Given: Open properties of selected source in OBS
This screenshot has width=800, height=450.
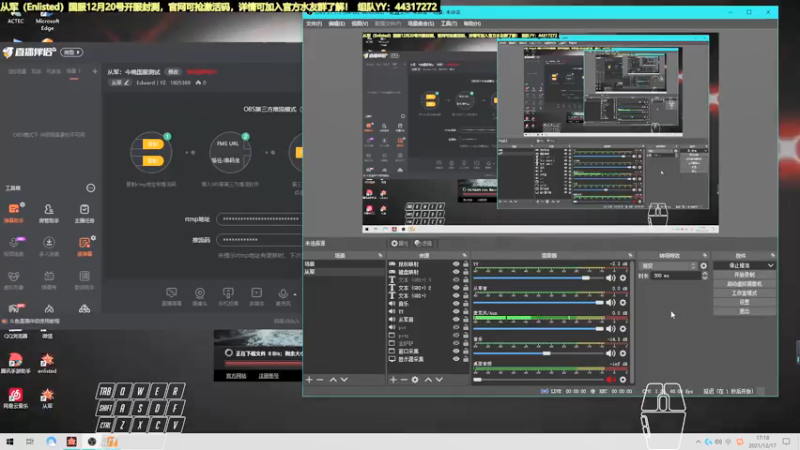Looking at the screenshot, I should (399, 243).
